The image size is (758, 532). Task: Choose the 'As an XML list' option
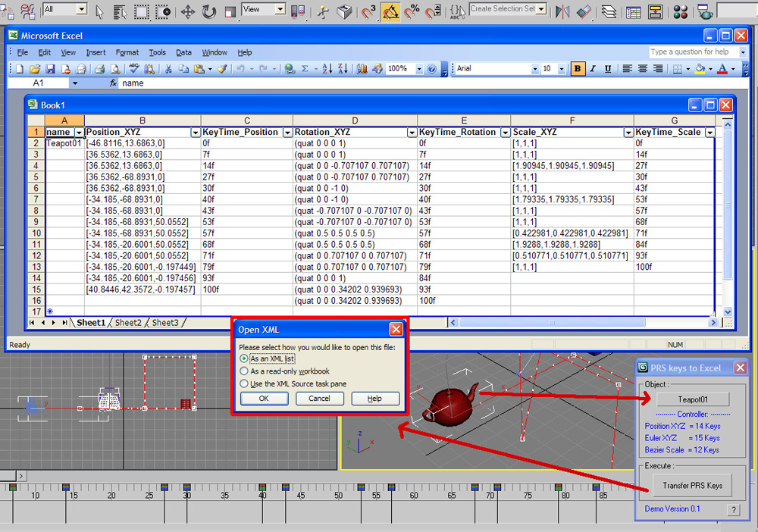point(267,359)
